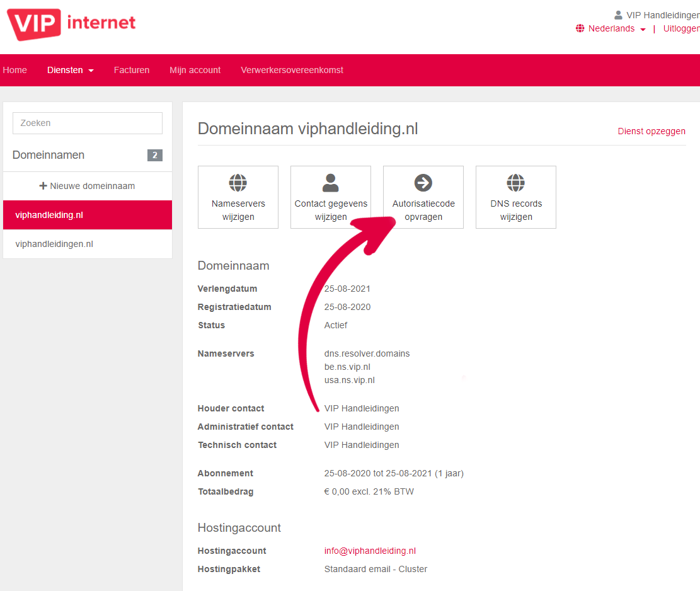Click the user icon beside VIP Handleidingen

point(618,15)
